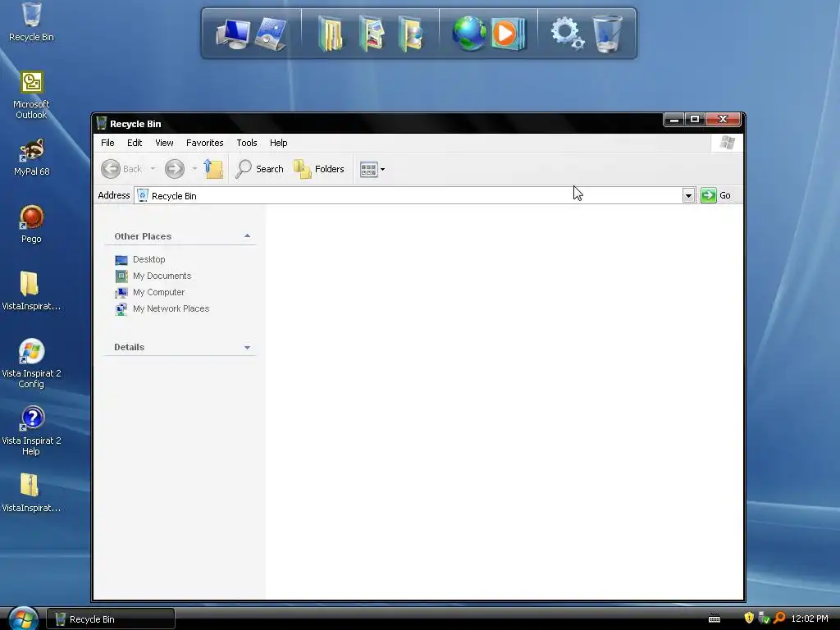Open the Address bar dropdown arrow

(688, 195)
